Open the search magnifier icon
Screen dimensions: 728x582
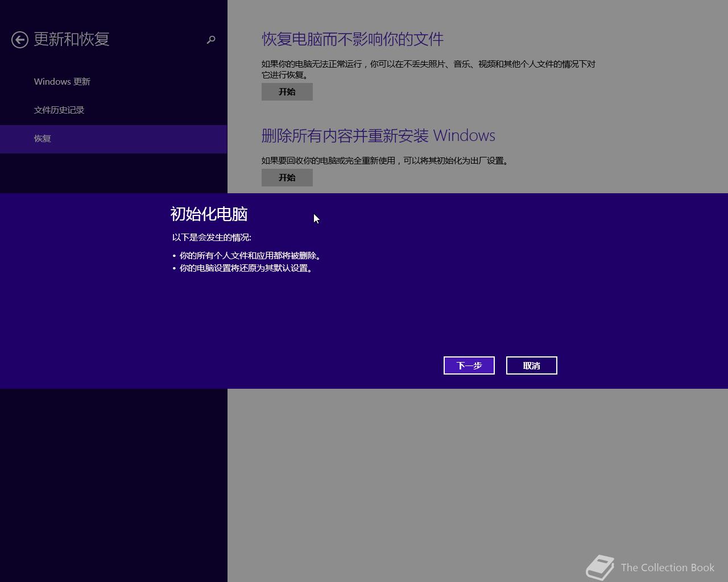point(211,40)
